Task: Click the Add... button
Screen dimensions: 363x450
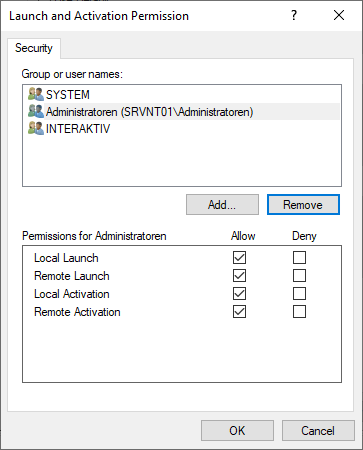Action: (x=222, y=205)
